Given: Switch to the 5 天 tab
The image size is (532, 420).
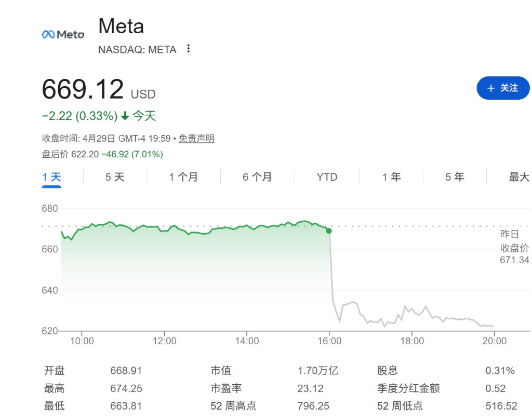Looking at the screenshot, I should pyautogui.click(x=115, y=177).
